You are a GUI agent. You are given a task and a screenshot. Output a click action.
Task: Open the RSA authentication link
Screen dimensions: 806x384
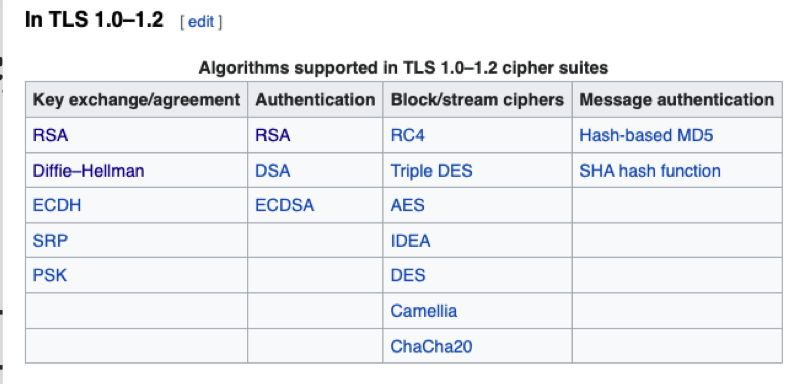(x=273, y=135)
